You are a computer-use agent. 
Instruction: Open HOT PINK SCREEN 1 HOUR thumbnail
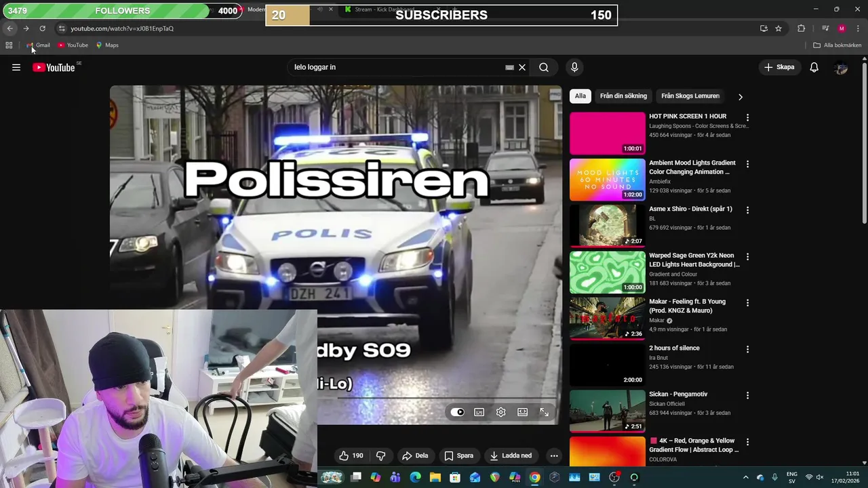coord(608,134)
